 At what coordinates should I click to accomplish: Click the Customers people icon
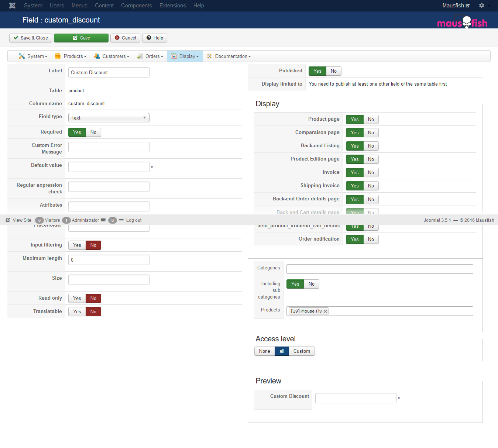97,56
